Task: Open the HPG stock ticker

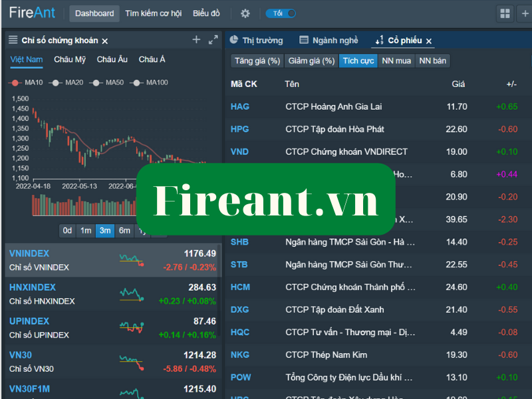Action: click(x=239, y=129)
